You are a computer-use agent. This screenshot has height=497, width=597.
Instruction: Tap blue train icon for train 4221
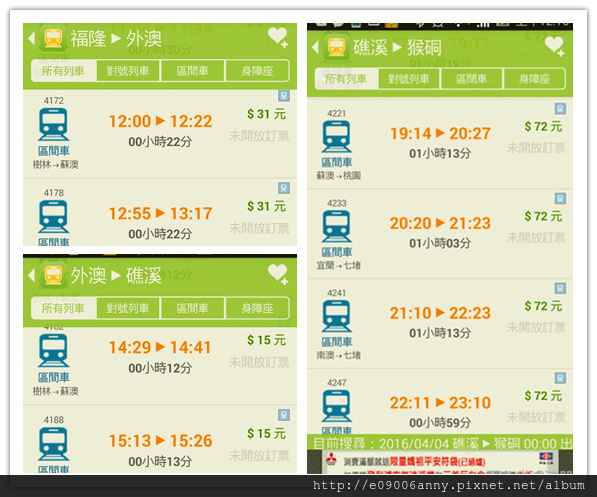coord(337,136)
